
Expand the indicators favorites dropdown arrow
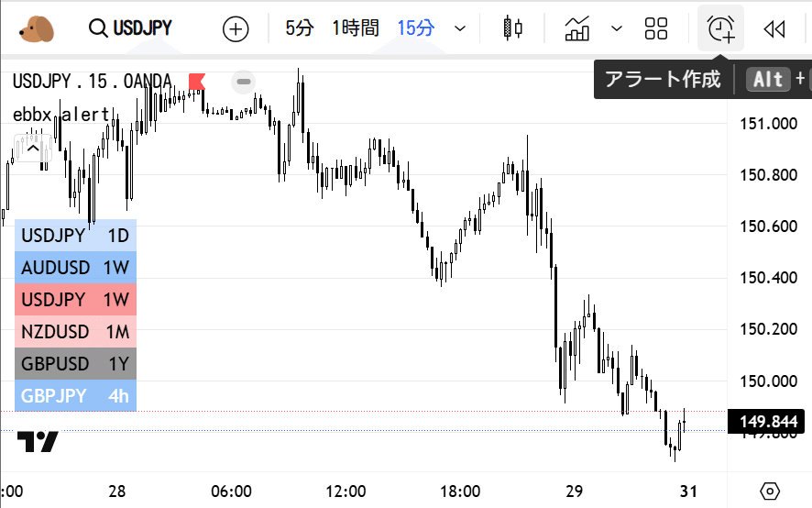(617, 28)
